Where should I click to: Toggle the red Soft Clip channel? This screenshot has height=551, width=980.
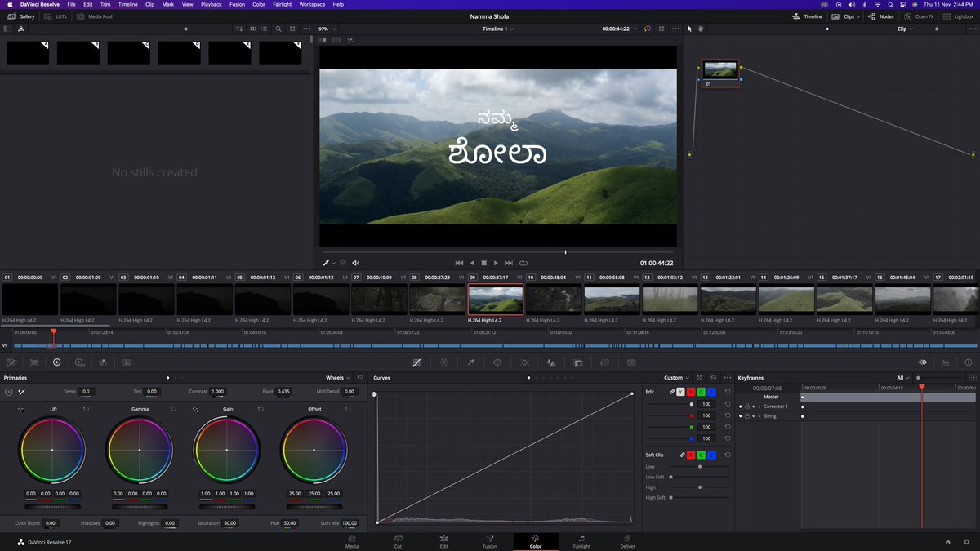point(691,455)
